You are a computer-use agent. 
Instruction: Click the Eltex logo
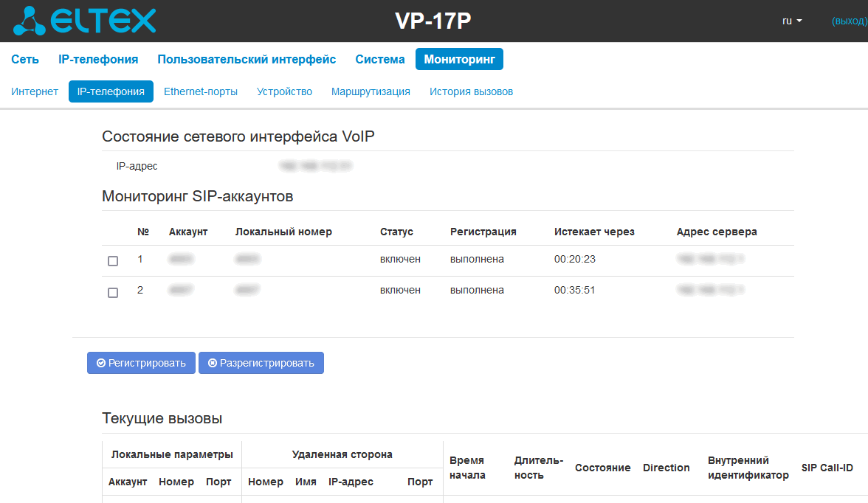85,21
